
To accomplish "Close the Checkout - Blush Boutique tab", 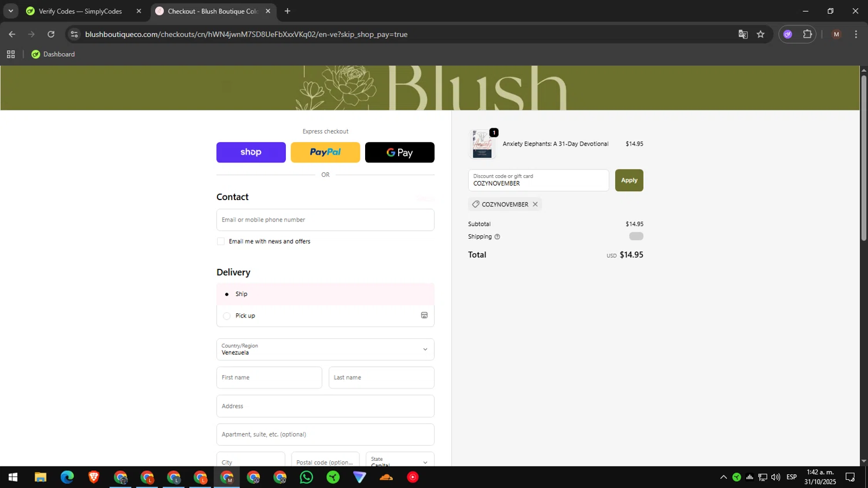I will (268, 11).
